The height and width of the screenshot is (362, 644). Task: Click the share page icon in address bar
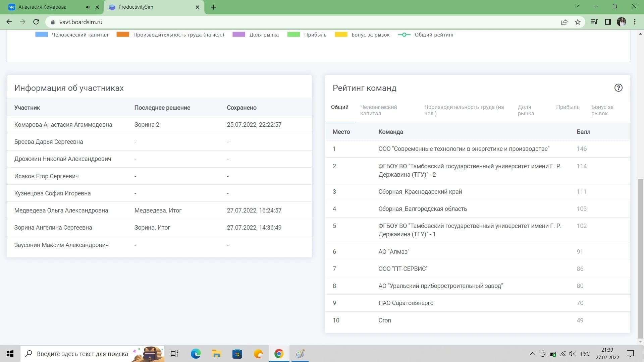tap(564, 22)
